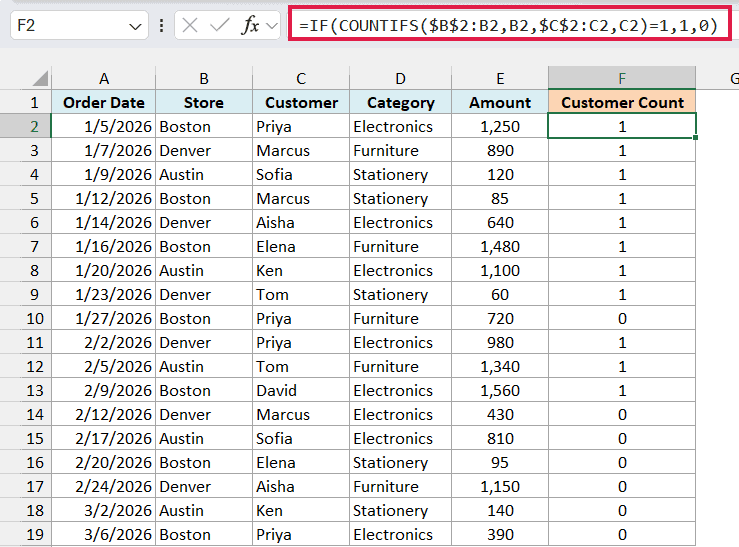Viewport: 739px width, 547px height.
Task: Click the Amount cell showing 1,480
Action: coord(500,246)
